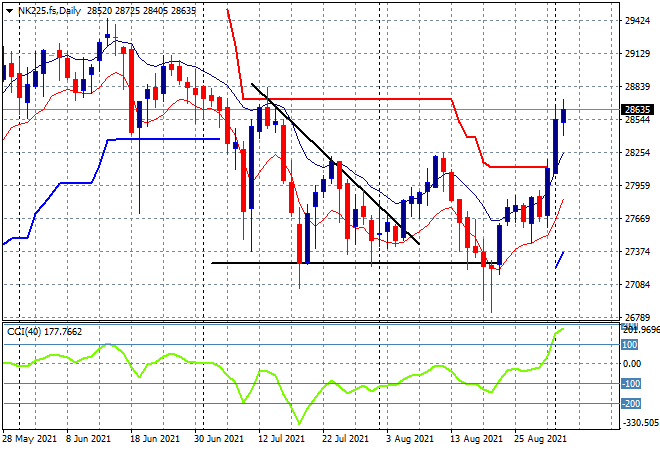The height and width of the screenshot is (450, 660).
Task: Click the 25 Aug 2021 date label
Action: tap(540, 439)
